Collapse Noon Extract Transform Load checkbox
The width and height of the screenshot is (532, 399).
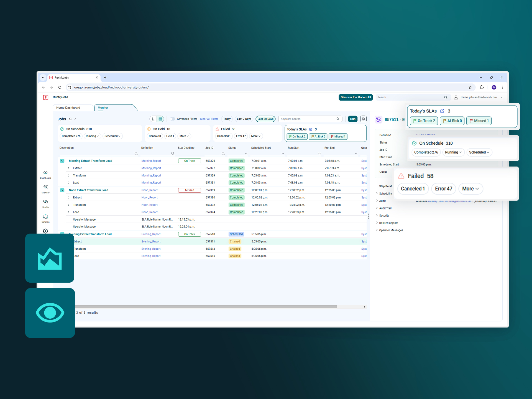click(62, 190)
